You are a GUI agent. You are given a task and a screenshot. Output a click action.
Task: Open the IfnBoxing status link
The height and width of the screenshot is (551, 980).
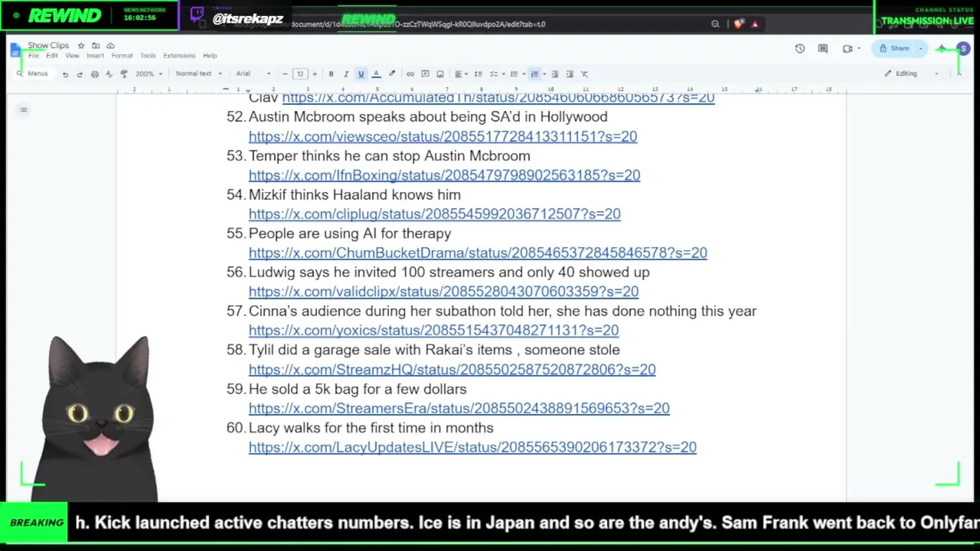[444, 175]
